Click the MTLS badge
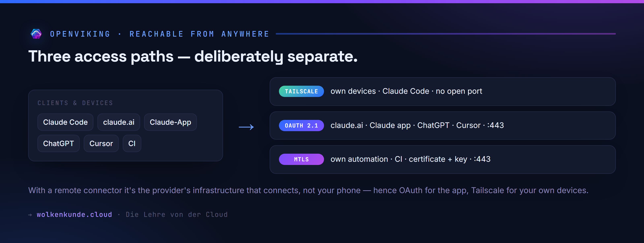The height and width of the screenshot is (243, 644). [x=301, y=159]
